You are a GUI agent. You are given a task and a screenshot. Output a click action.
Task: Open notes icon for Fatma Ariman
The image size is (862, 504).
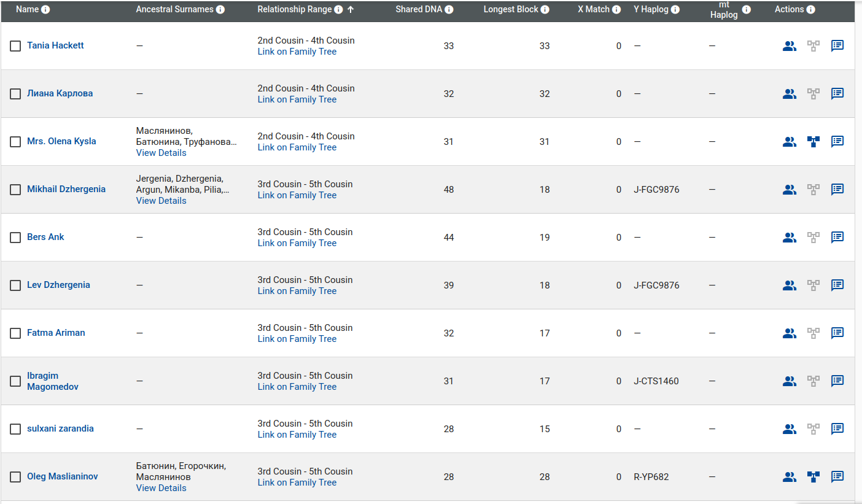click(837, 333)
